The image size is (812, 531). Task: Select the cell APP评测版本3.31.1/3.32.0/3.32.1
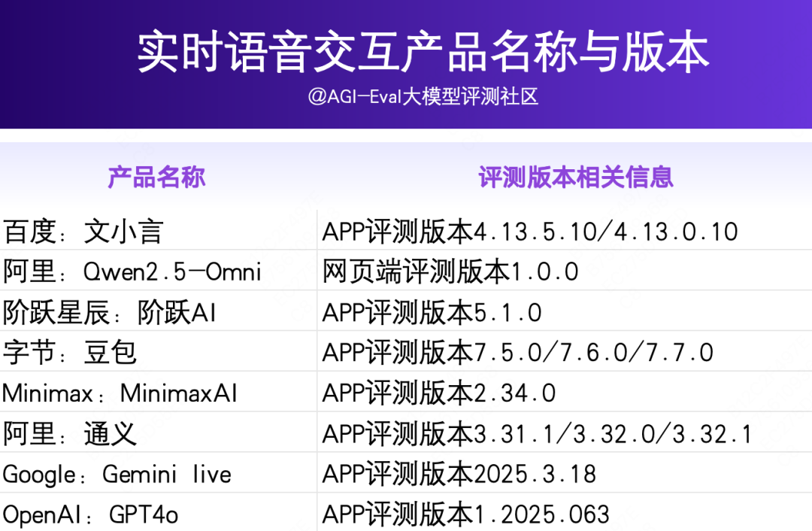point(565,432)
